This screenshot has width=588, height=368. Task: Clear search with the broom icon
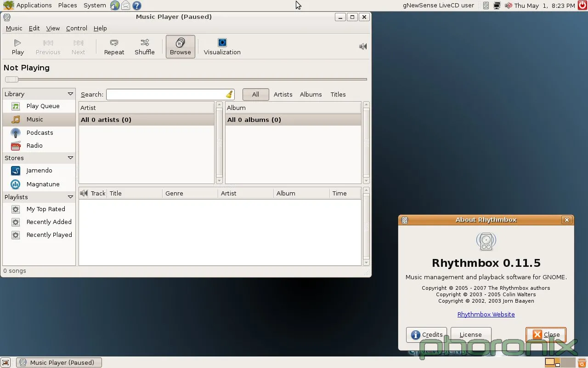tap(229, 95)
